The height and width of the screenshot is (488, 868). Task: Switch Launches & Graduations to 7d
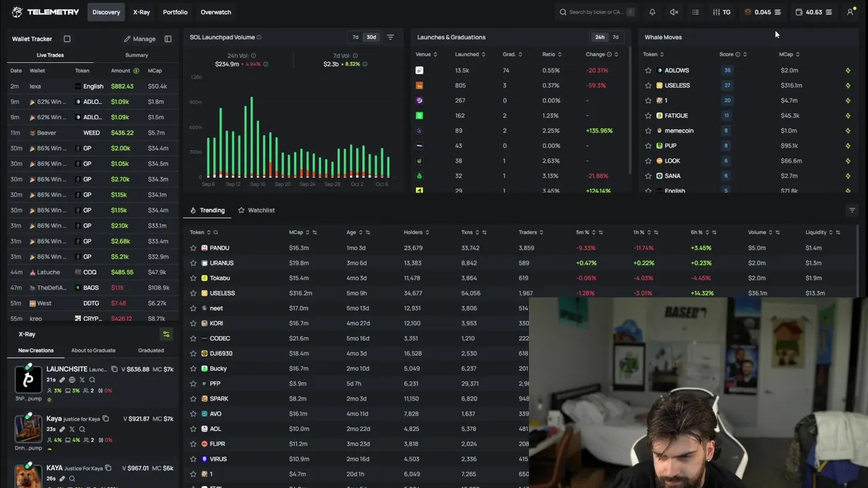(616, 37)
